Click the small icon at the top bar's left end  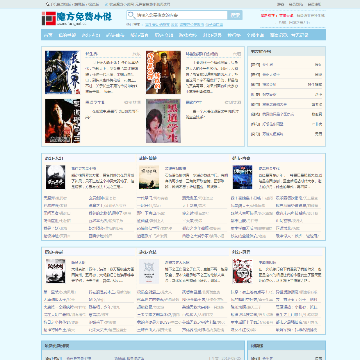tap(47, 4)
